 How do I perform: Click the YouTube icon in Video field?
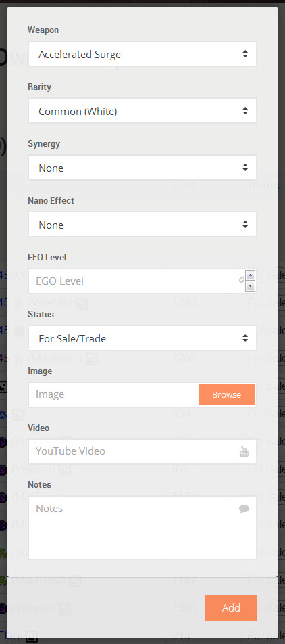[244, 451]
